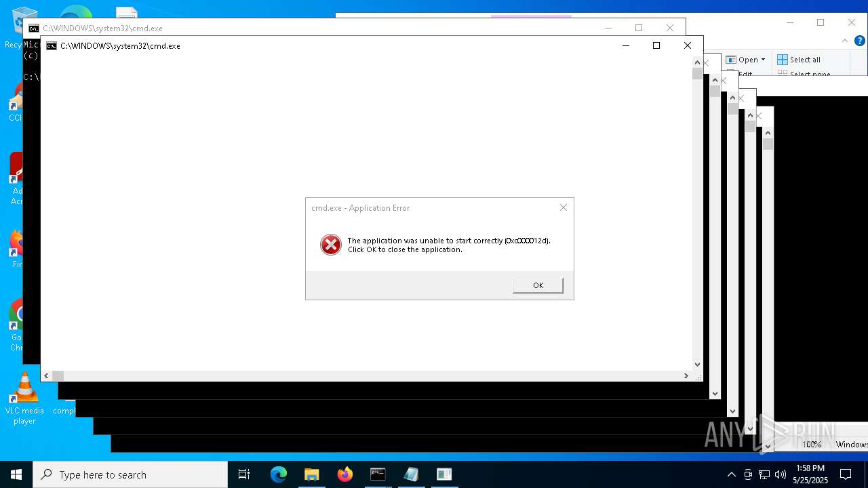868x488 pixels.
Task: Select the Google Chrome desktop shortcut
Action: point(16,325)
